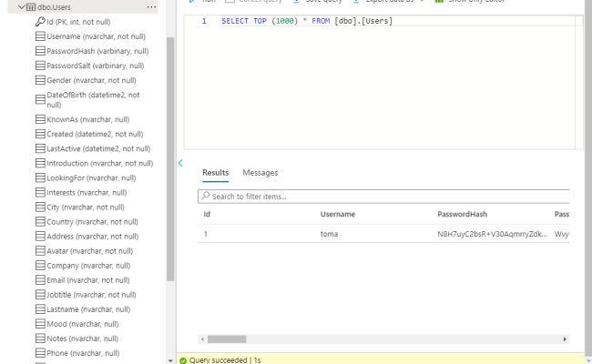Select the dbo.Users table name

click(54, 7)
